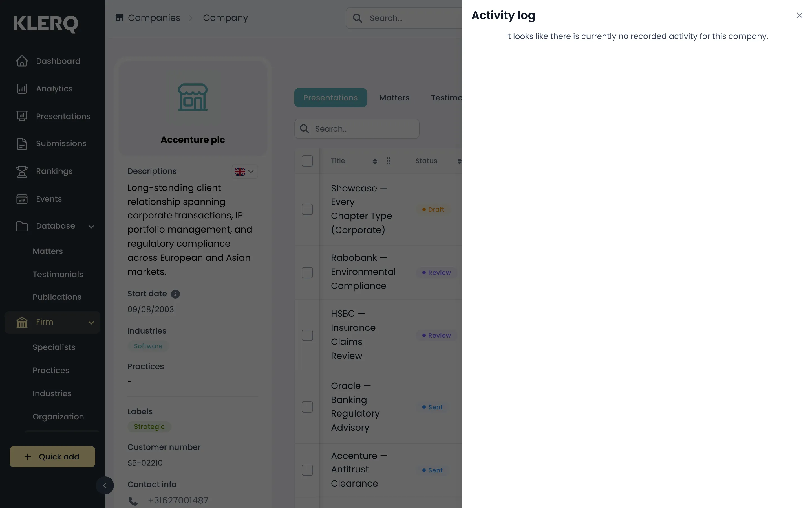The width and height of the screenshot is (812, 508).
Task: Open Specialists under Firm
Action: coord(54,347)
